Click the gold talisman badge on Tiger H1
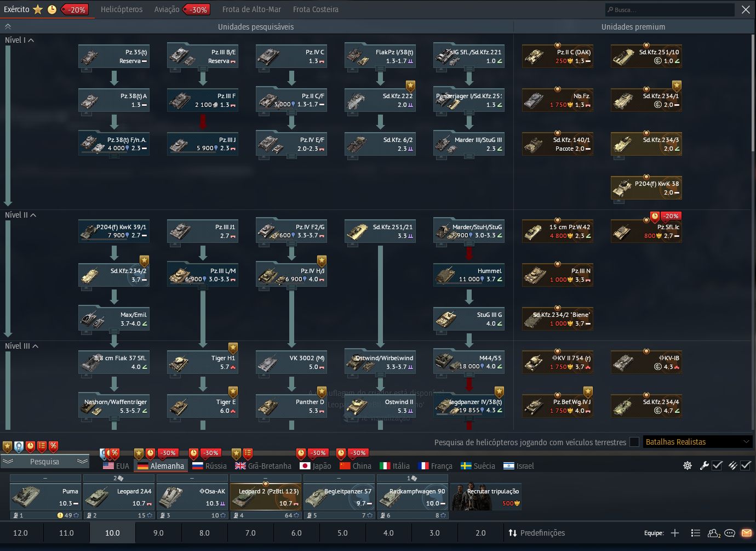 tap(233, 348)
